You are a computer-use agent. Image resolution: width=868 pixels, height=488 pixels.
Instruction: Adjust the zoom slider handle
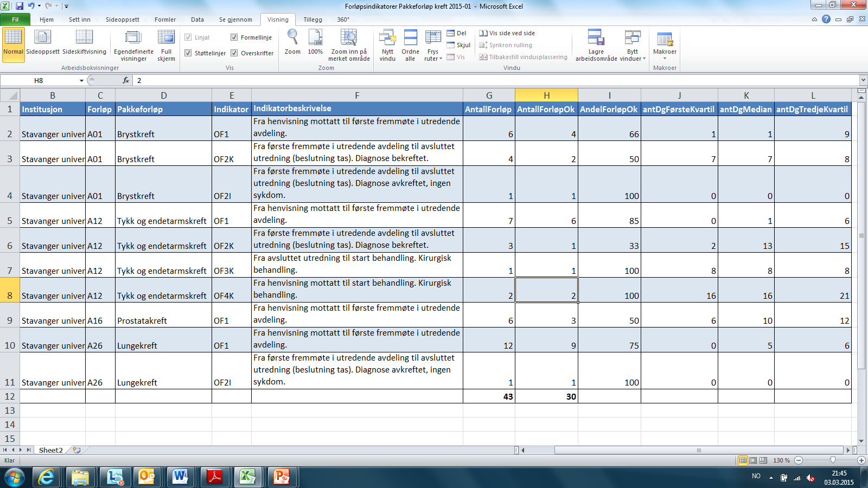(833, 460)
